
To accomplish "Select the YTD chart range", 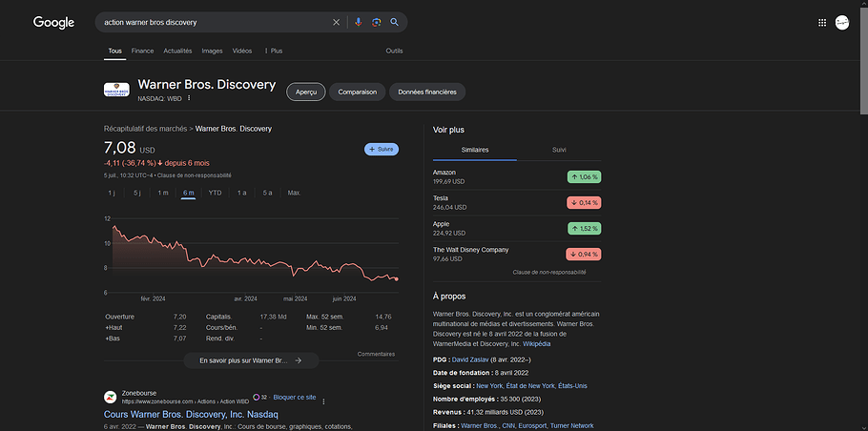I will pyautogui.click(x=215, y=193).
